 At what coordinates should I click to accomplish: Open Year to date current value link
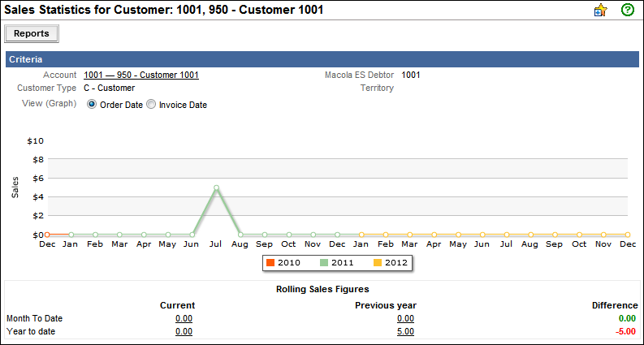coord(184,332)
